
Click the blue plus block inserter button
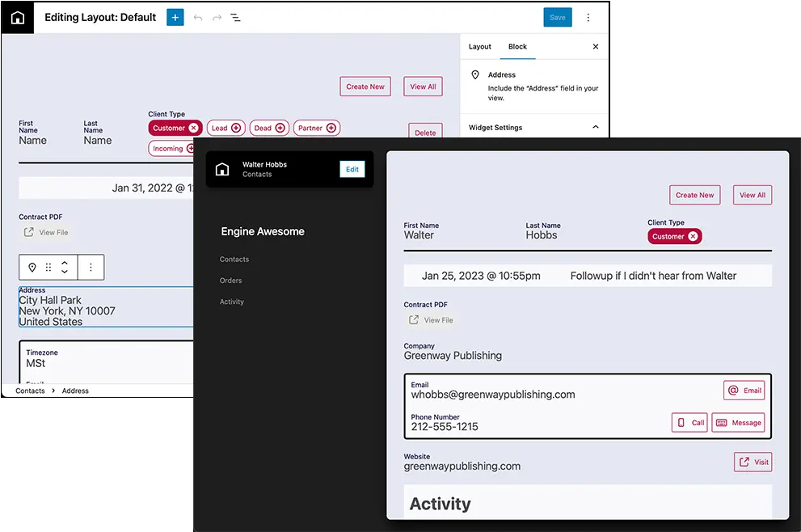coord(175,17)
